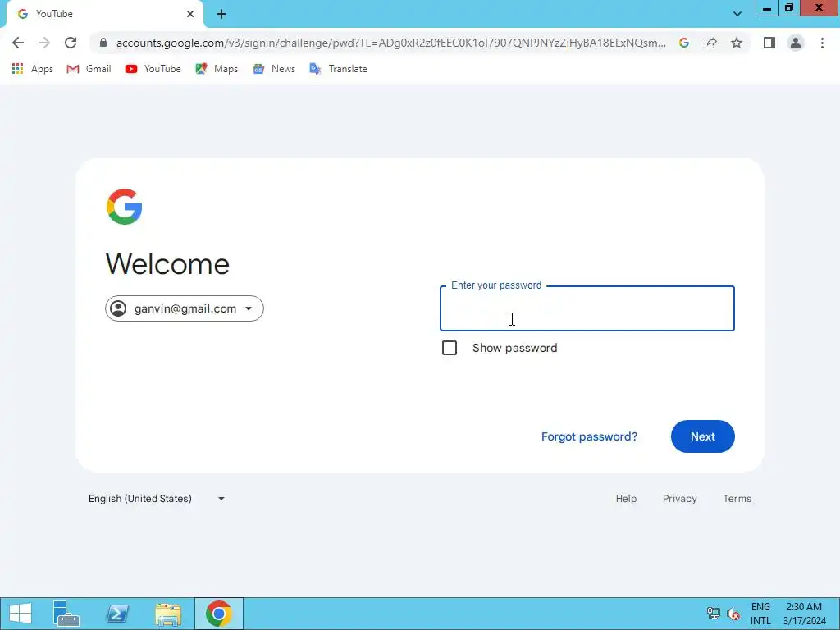Click the Welcome heading text
Screen dimensions: 840x630
pyautogui.click(x=167, y=264)
